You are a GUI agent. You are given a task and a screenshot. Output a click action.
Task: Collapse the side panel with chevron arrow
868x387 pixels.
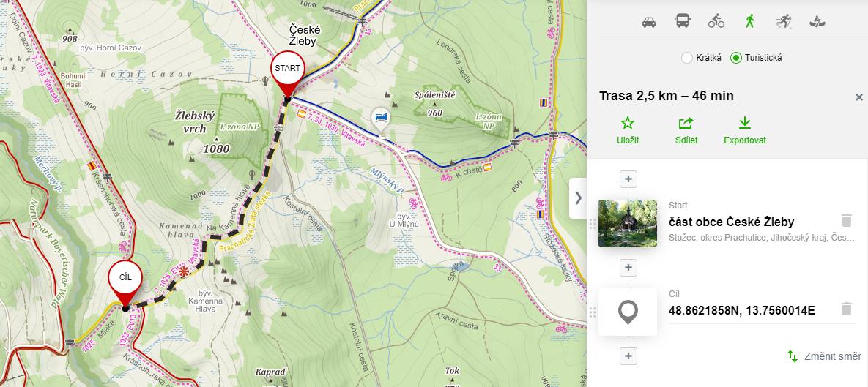pyautogui.click(x=579, y=198)
